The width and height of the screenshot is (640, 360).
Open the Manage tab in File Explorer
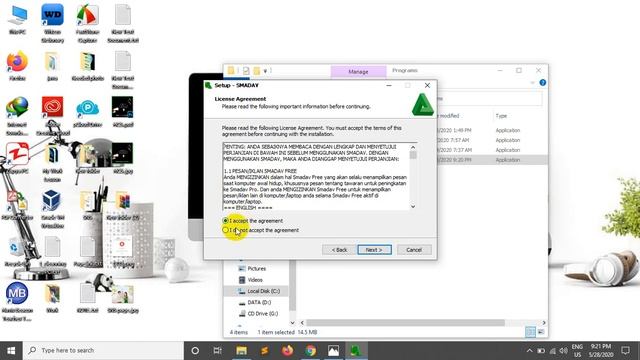click(358, 71)
